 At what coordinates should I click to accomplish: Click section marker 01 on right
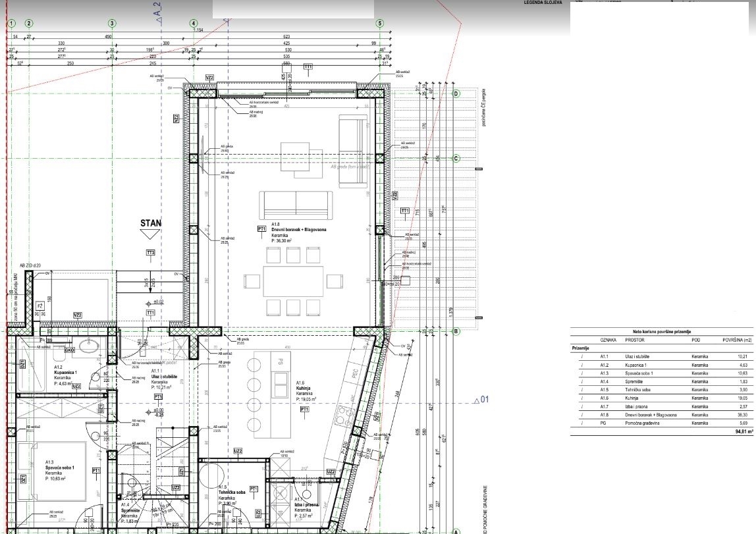481,400
